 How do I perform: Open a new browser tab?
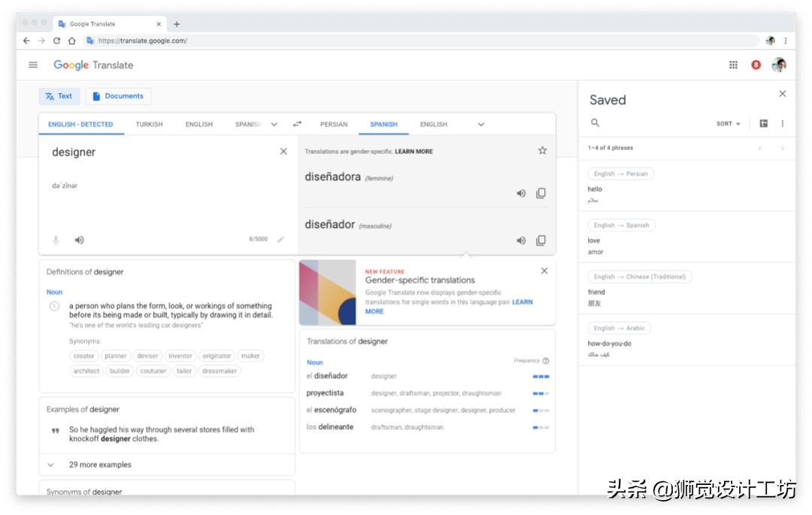(177, 24)
